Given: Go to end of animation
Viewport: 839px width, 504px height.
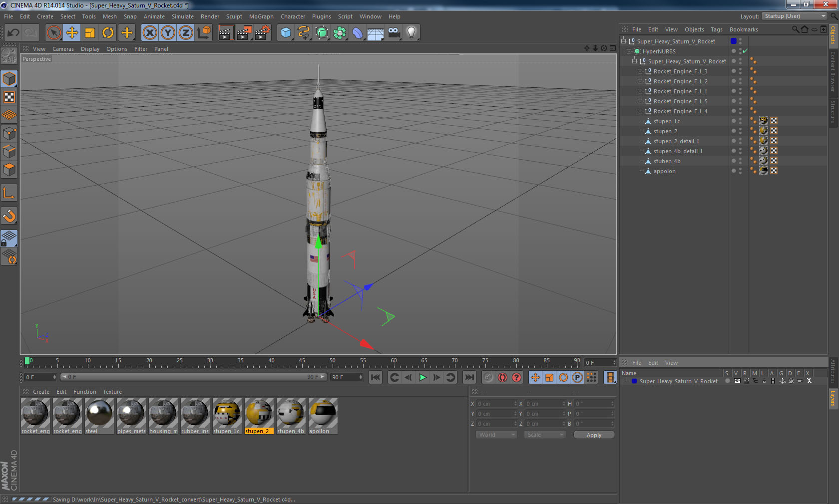Looking at the screenshot, I should point(469,378).
